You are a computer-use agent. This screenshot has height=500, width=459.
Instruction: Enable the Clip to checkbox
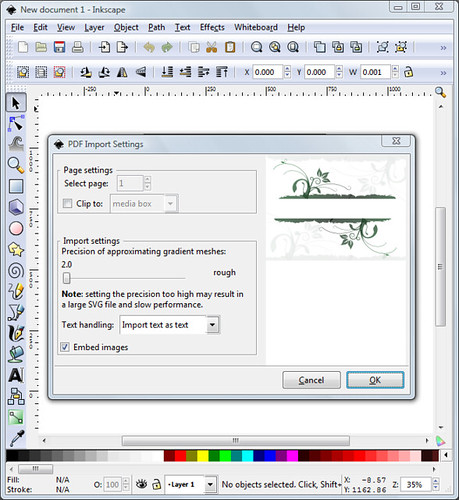pyautogui.click(x=67, y=203)
